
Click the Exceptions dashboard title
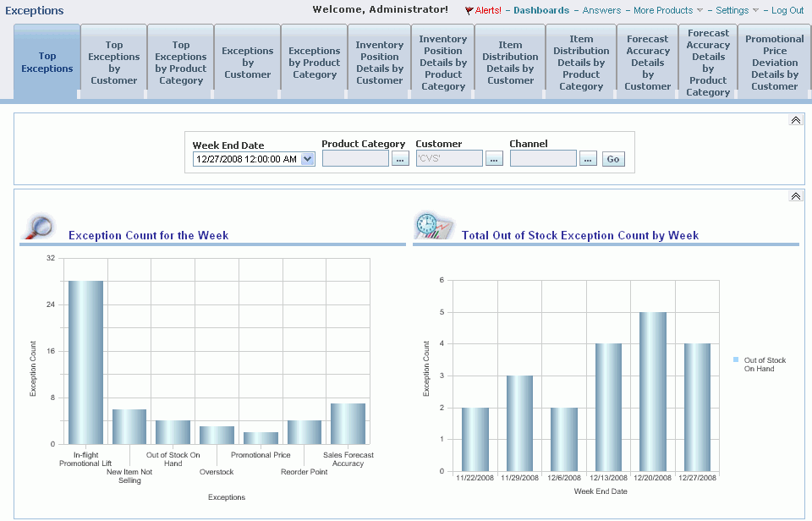click(34, 10)
